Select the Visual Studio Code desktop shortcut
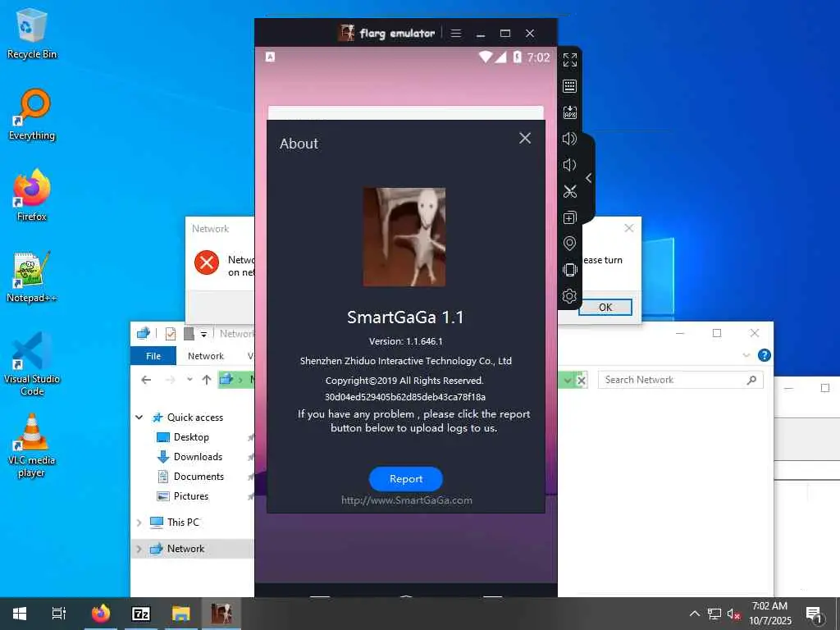This screenshot has width=840, height=630. pyautogui.click(x=32, y=364)
